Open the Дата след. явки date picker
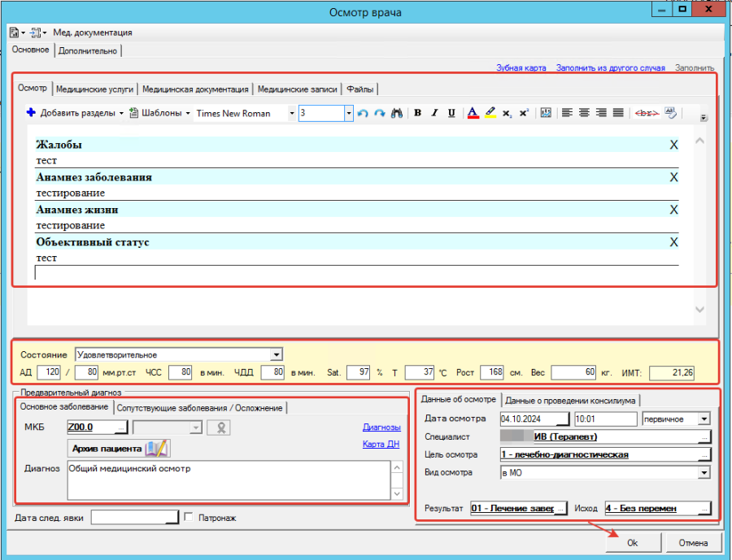The image size is (732, 560). 172,517
